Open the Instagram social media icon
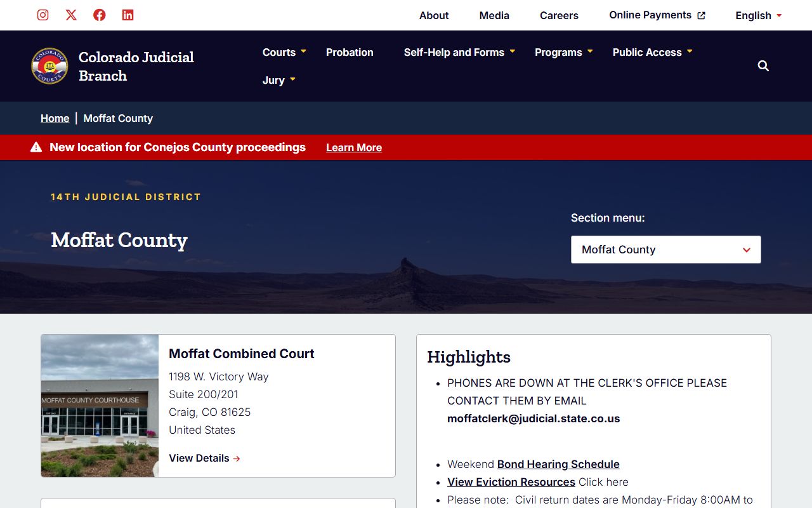Viewport: 812px width, 508px height. click(x=43, y=15)
